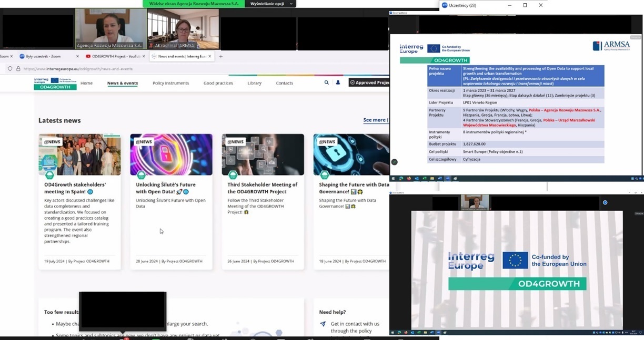Open the Library menu item

click(255, 83)
